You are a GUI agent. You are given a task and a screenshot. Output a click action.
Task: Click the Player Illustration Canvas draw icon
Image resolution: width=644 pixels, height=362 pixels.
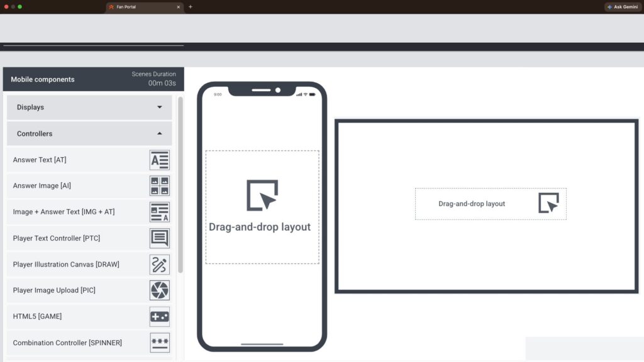159,265
